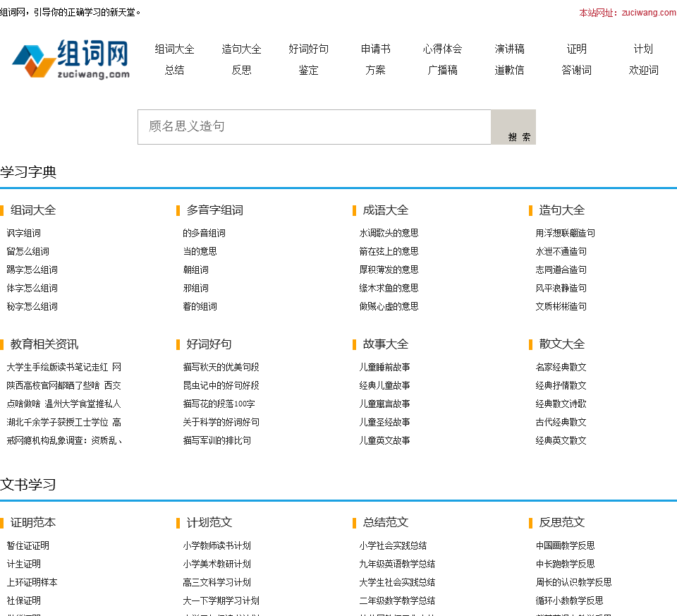Viewport: 677px width, 616px height.
Task: Click the zuciwang.com site URL link
Action: 649,13
